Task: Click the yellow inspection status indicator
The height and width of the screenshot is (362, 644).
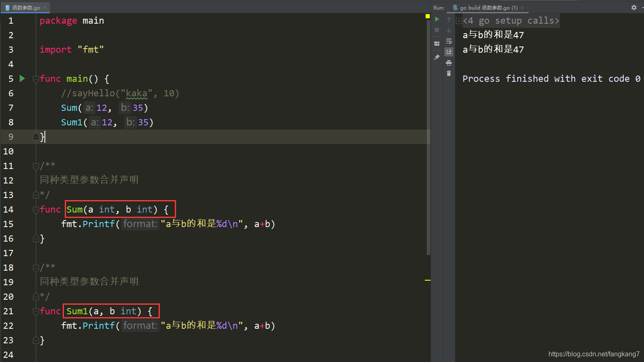Action: pos(428,16)
